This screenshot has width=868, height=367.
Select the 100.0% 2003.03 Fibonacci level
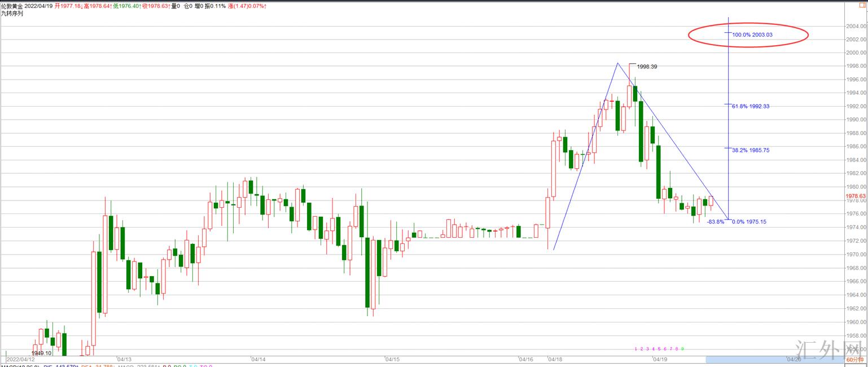tap(752, 34)
